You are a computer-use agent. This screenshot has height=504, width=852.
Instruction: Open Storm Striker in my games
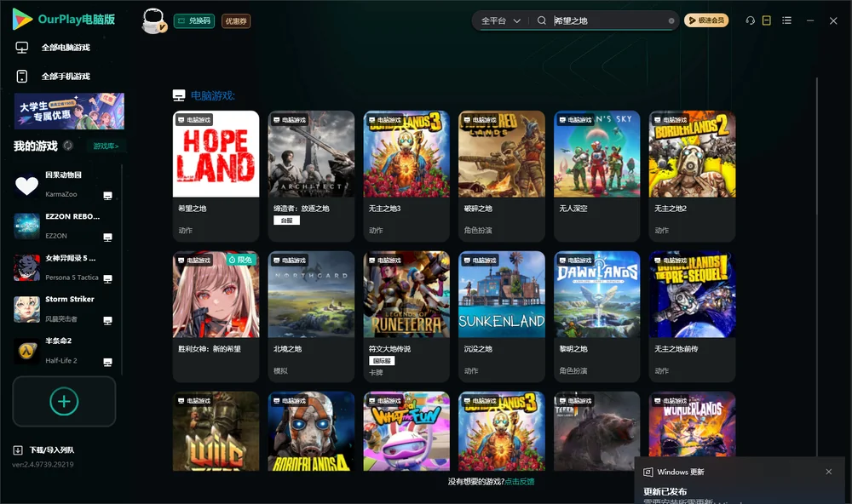[x=64, y=309]
